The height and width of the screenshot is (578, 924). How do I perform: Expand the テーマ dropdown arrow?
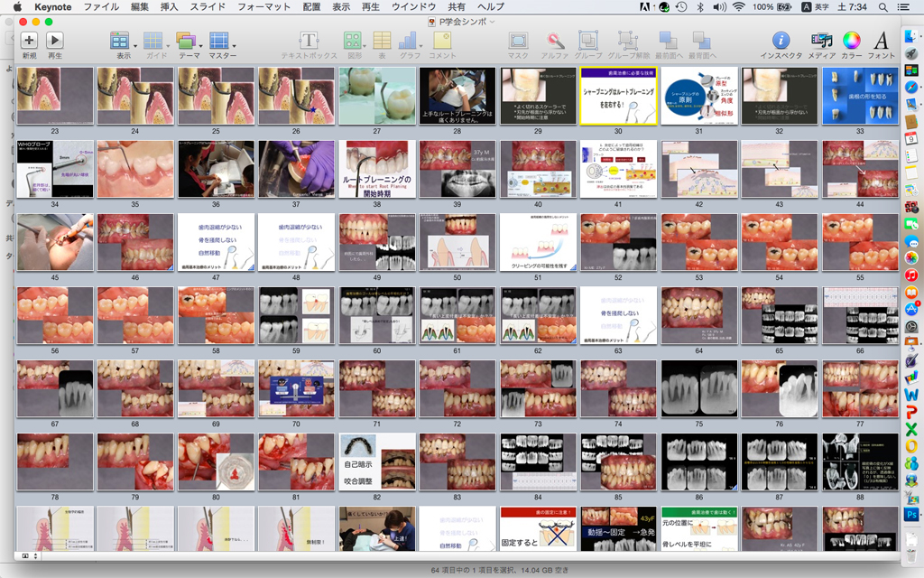201,45
